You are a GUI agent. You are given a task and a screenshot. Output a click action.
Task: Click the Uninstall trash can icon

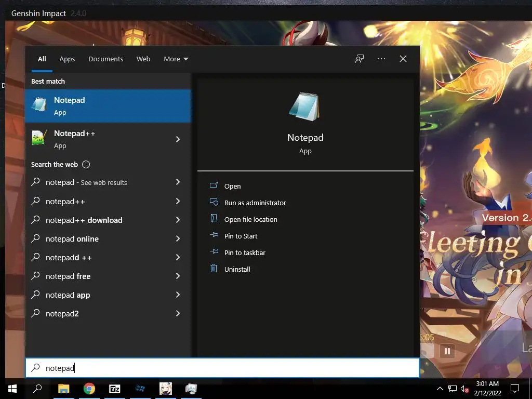pos(214,269)
